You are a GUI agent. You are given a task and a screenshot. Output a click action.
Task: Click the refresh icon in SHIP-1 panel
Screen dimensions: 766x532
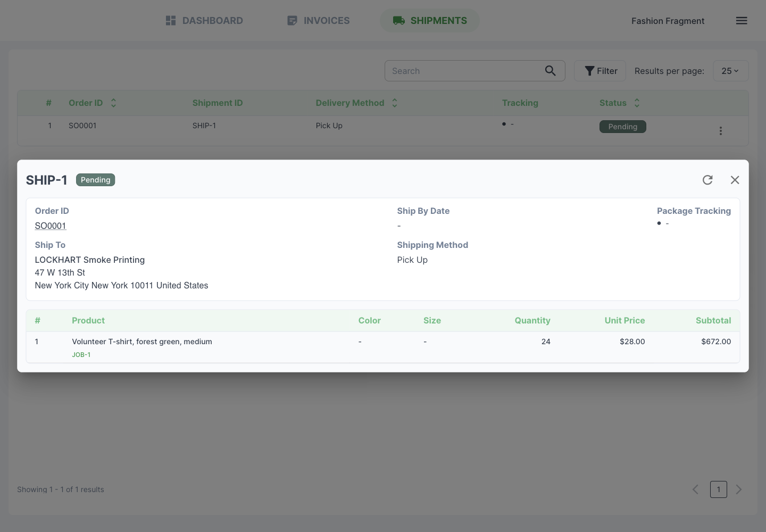point(707,180)
